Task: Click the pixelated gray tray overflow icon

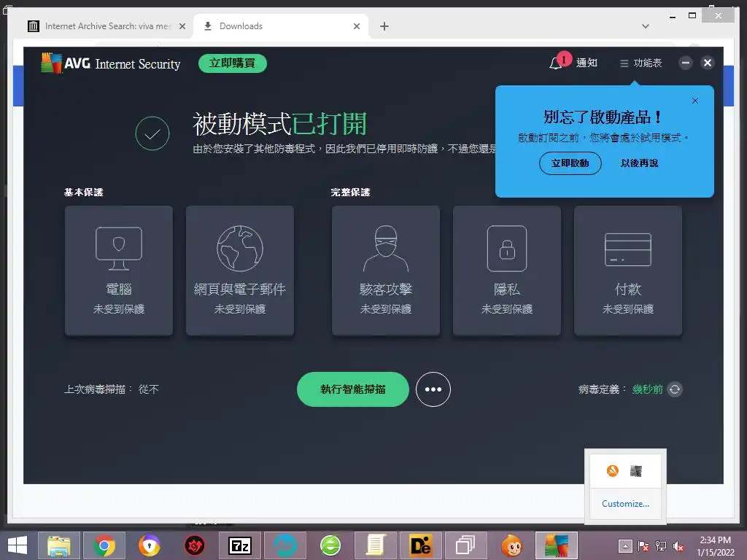Action: pos(636,471)
